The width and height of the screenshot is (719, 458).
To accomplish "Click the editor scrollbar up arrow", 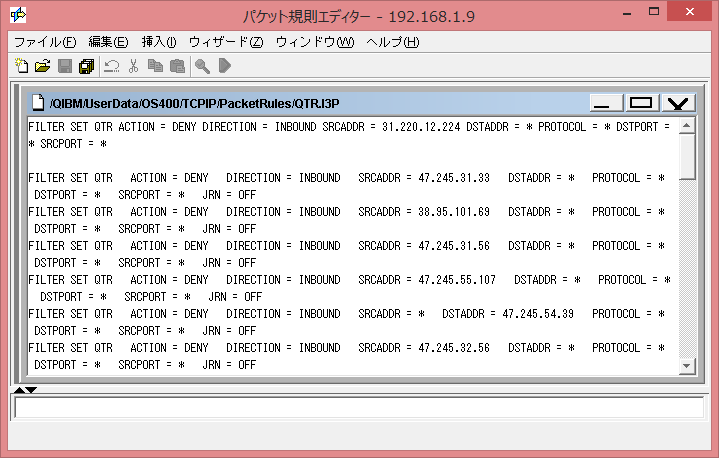I will pos(687,126).
